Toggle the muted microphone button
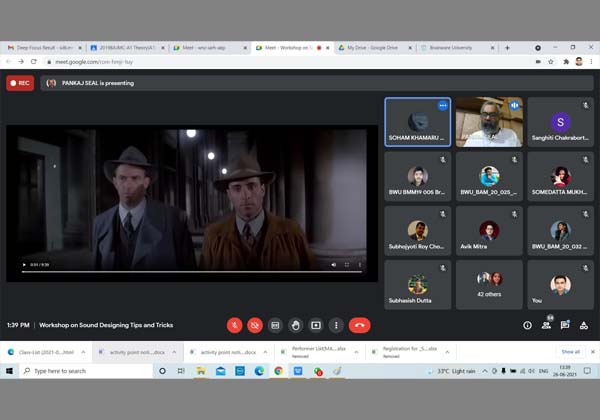This screenshot has height=420, width=600. tap(234, 325)
